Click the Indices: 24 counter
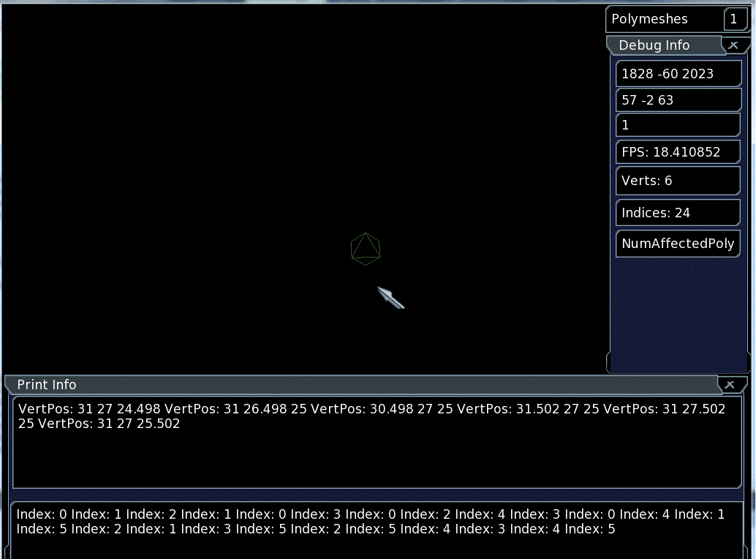The width and height of the screenshot is (756, 559). [x=678, y=212]
